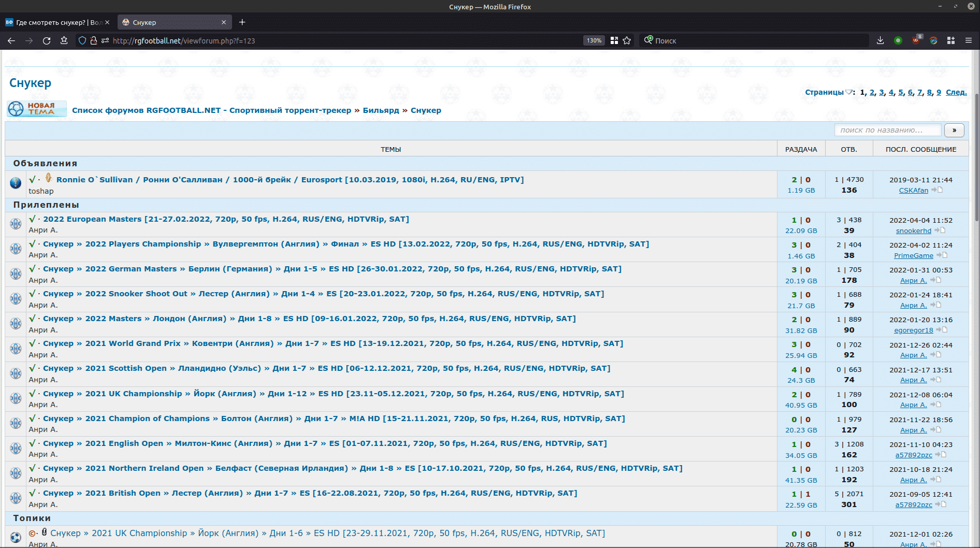
Task: Open the Firefox downloads panel
Action: (880, 40)
